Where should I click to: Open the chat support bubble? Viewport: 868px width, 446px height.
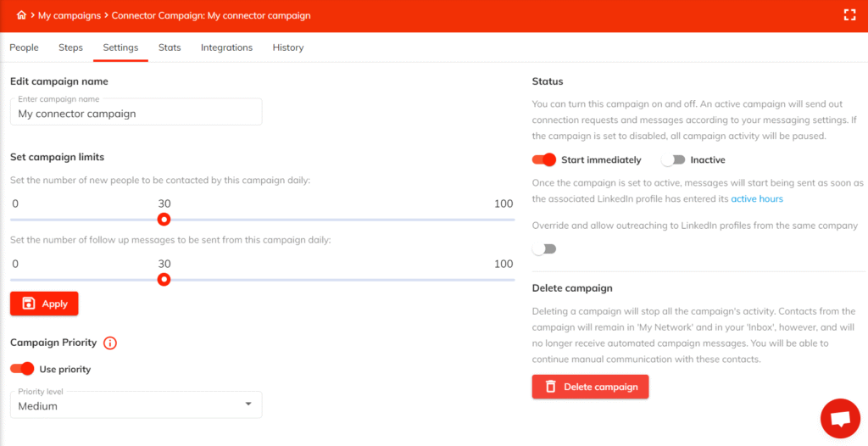840,419
